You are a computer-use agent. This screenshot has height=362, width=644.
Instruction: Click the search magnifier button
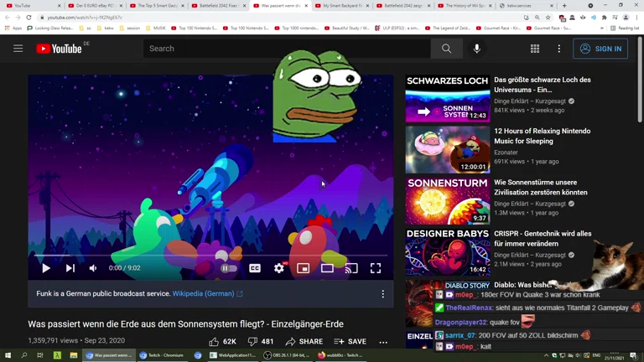point(446,49)
